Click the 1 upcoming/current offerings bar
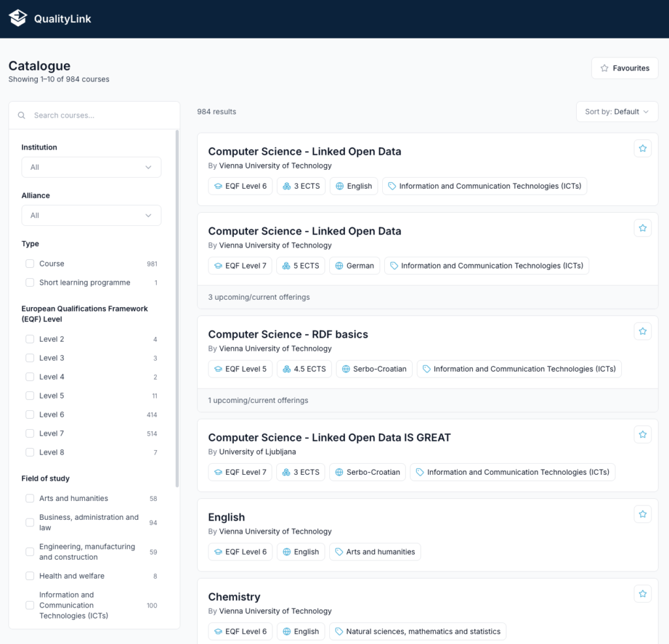Image resolution: width=669 pixels, height=644 pixels. coord(427,400)
